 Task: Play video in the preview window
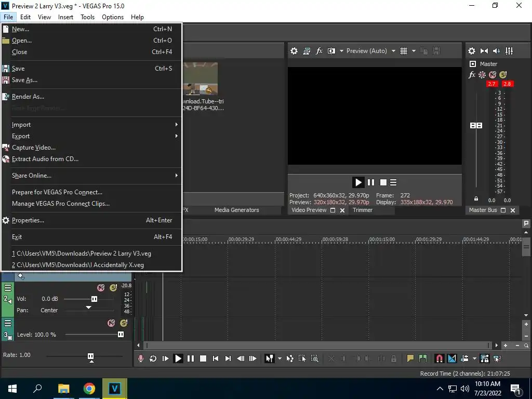(358, 182)
